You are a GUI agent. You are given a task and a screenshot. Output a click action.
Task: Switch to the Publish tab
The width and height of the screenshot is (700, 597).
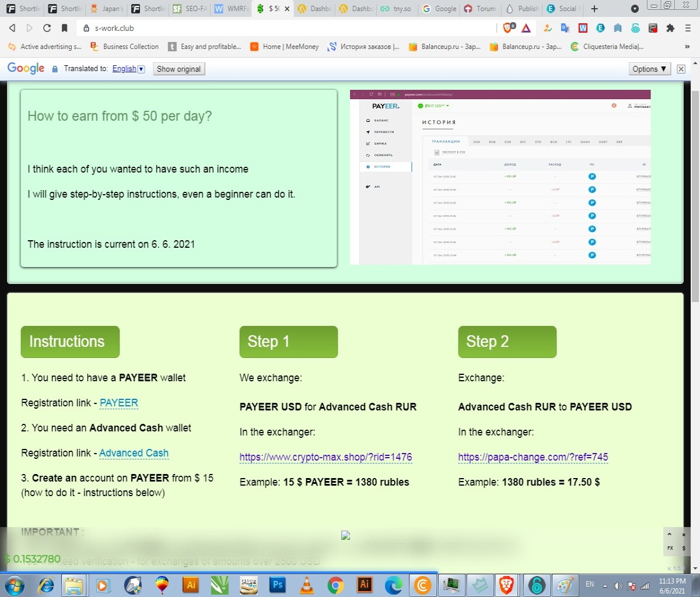[522, 9]
